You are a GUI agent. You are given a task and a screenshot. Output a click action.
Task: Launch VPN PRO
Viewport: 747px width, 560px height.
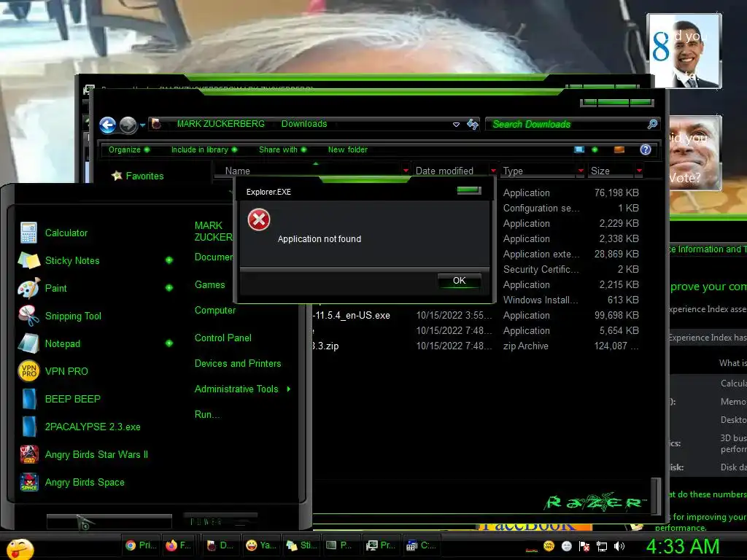point(66,371)
